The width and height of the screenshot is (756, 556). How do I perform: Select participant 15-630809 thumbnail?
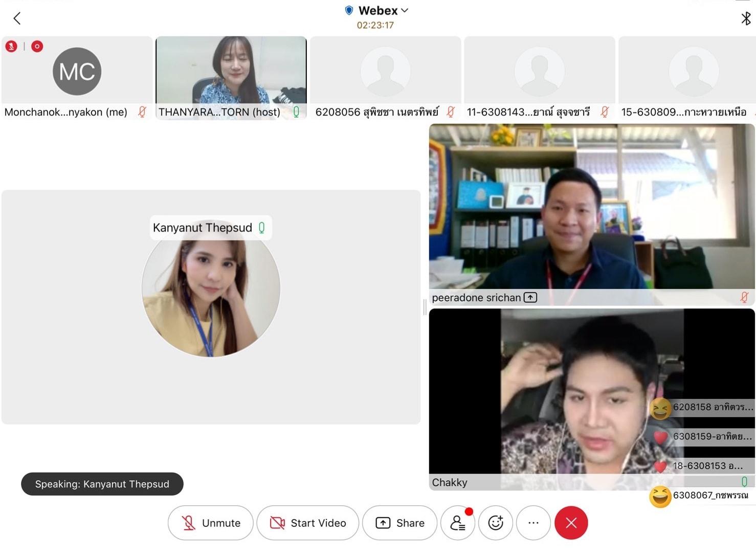point(687,78)
